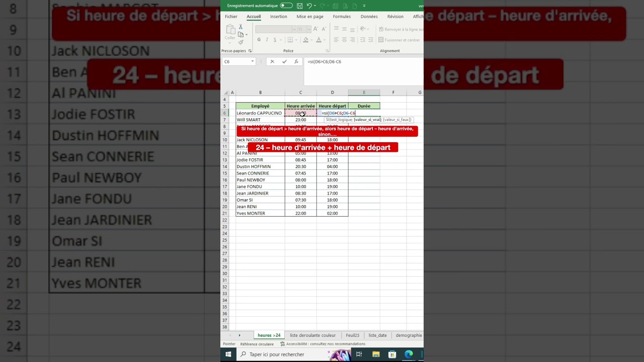Image resolution: width=644 pixels, height=362 pixels.
Task: Click the fx Insert Function icon
Action: tap(296, 61)
